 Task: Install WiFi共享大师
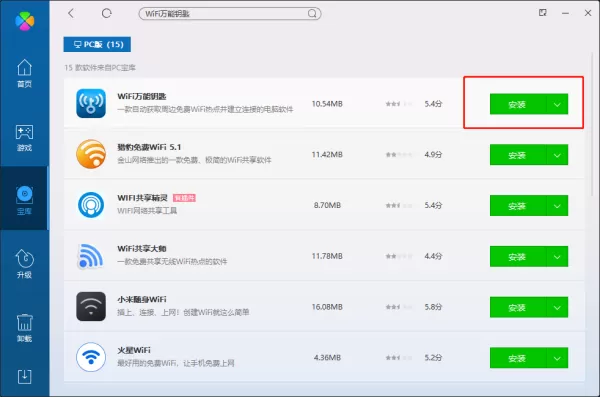[x=518, y=256]
